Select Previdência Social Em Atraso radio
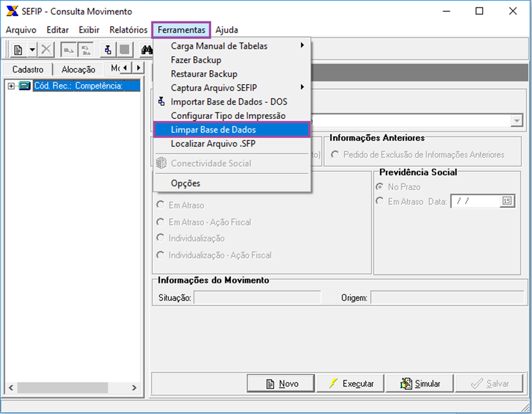This screenshot has height=414, width=532. click(380, 201)
